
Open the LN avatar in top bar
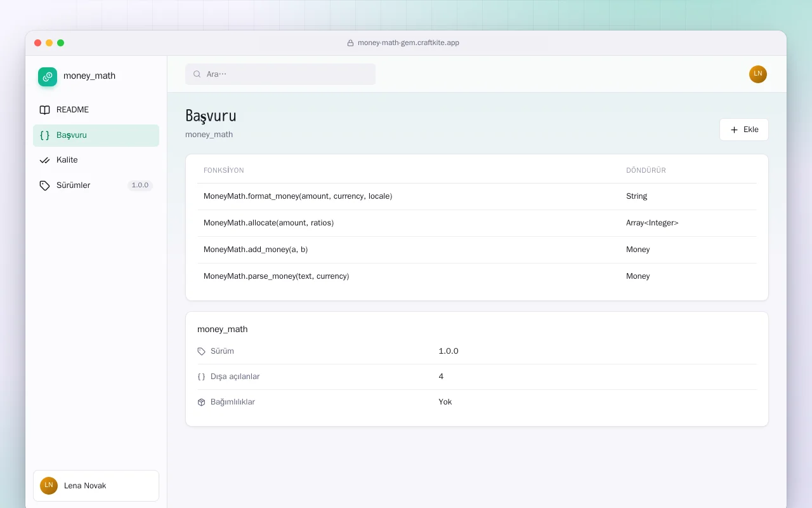pyautogui.click(x=758, y=74)
